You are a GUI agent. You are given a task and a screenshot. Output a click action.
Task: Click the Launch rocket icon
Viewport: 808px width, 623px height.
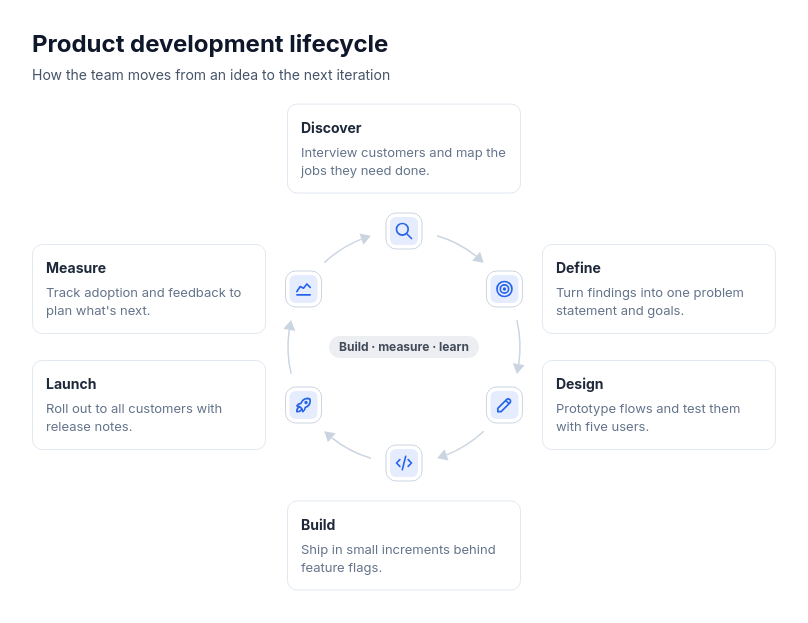pyautogui.click(x=304, y=405)
